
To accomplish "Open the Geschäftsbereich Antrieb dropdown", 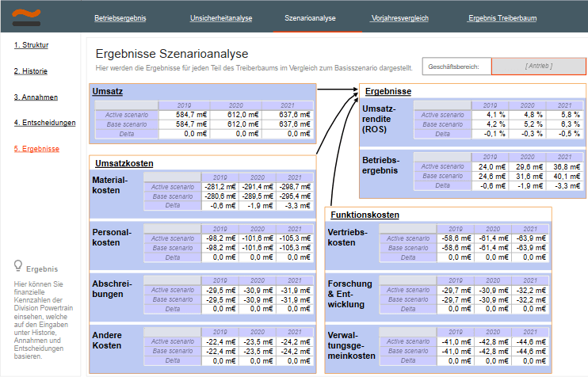I will tap(539, 67).
